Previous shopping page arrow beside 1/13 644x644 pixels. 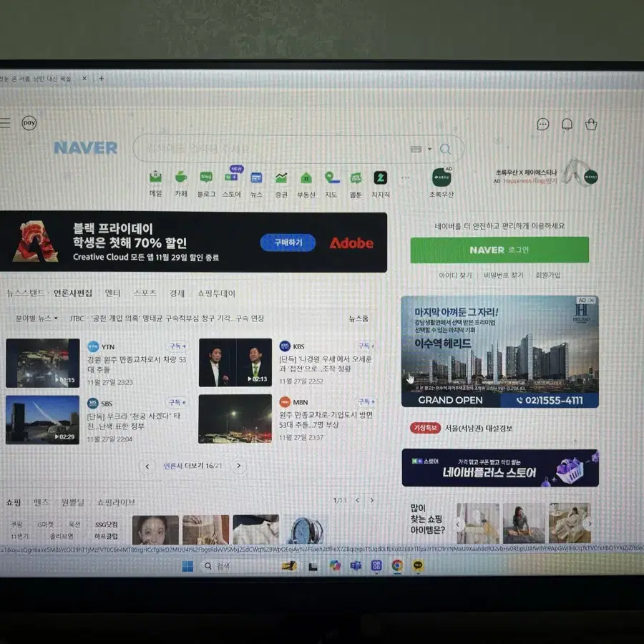[x=357, y=500]
